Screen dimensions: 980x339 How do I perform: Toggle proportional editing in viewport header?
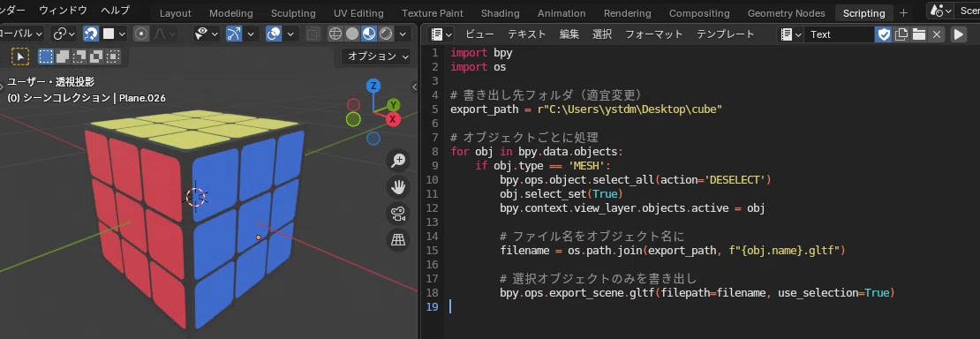tap(141, 34)
